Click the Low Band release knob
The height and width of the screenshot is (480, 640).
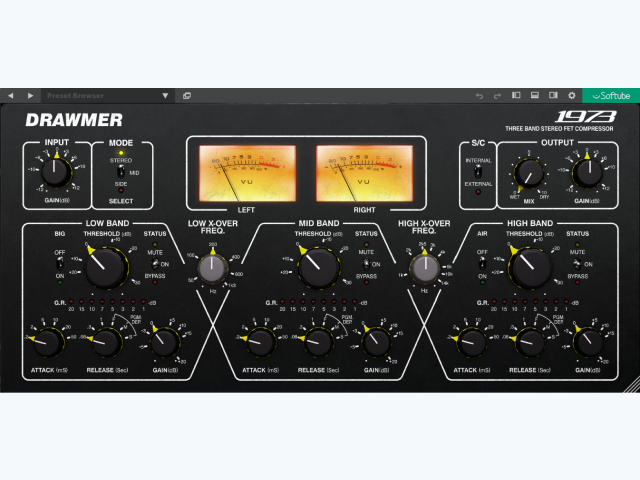pyautogui.click(x=106, y=343)
